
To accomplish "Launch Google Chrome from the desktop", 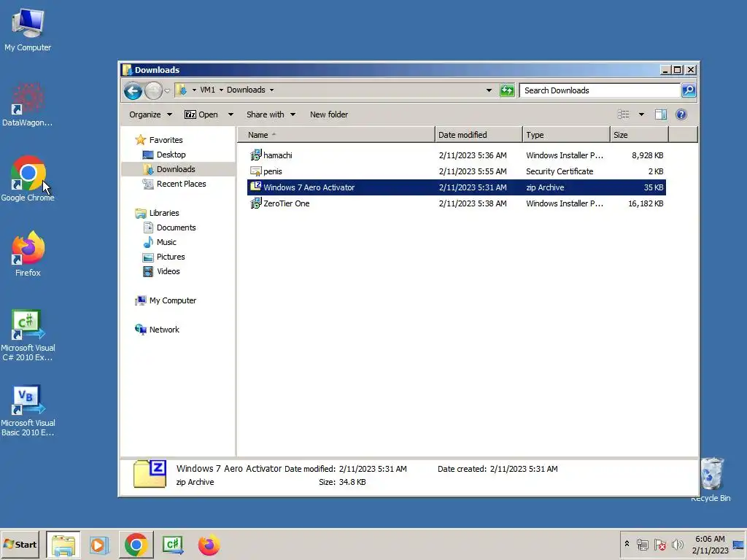I will click(x=28, y=179).
